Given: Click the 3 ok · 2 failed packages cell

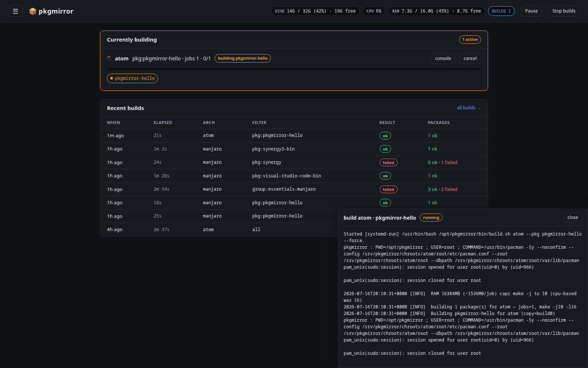Looking at the screenshot, I should coord(442,189).
